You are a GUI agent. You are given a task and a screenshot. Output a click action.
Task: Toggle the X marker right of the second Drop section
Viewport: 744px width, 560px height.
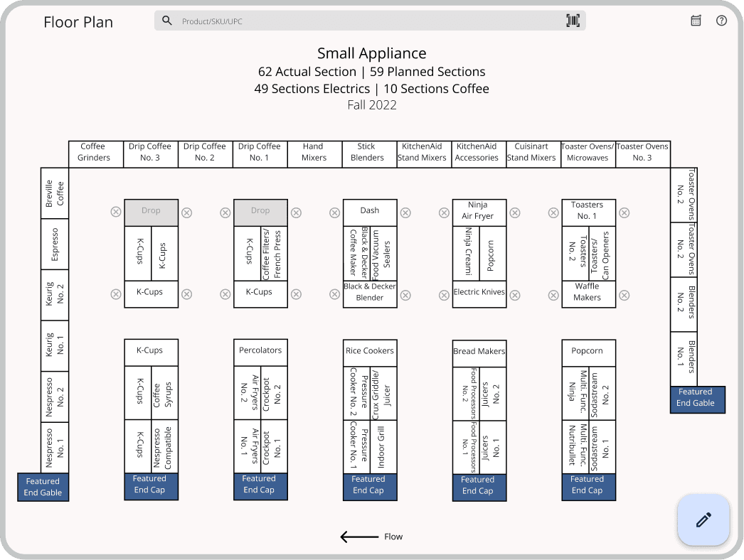click(296, 212)
